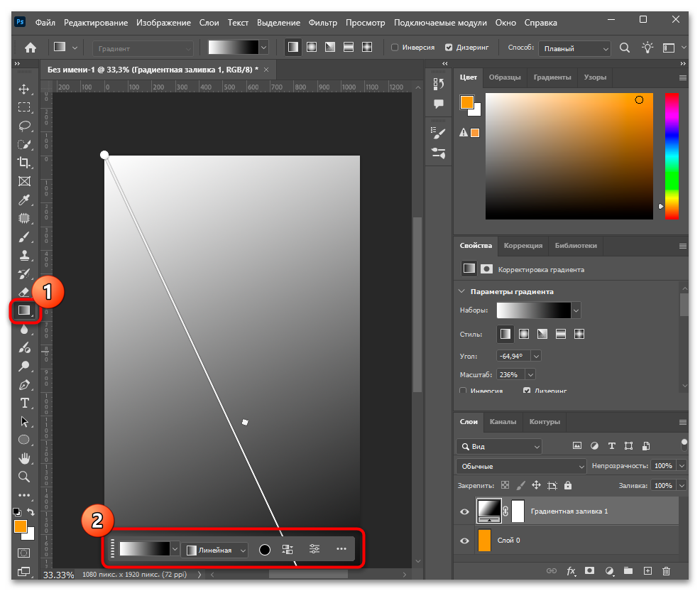700x591 pixels.
Task: Select the Rectangular Marquee tool
Action: [24, 107]
